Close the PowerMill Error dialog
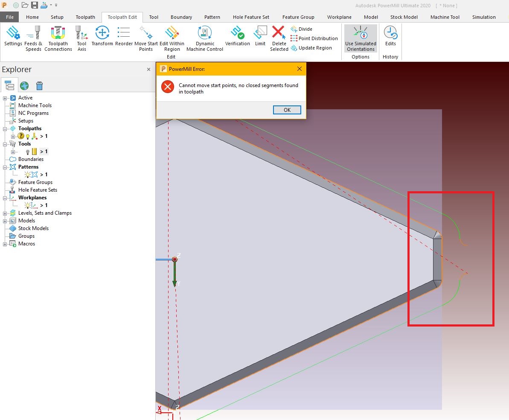The height and width of the screenshot is (420, 509). pyautogui.click(x=299, y=69)
